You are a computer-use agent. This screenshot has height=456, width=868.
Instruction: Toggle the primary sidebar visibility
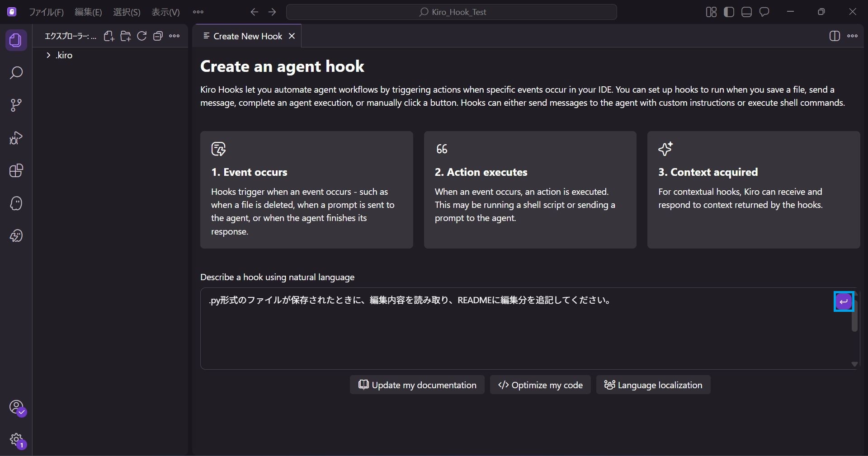click(729, 12)
